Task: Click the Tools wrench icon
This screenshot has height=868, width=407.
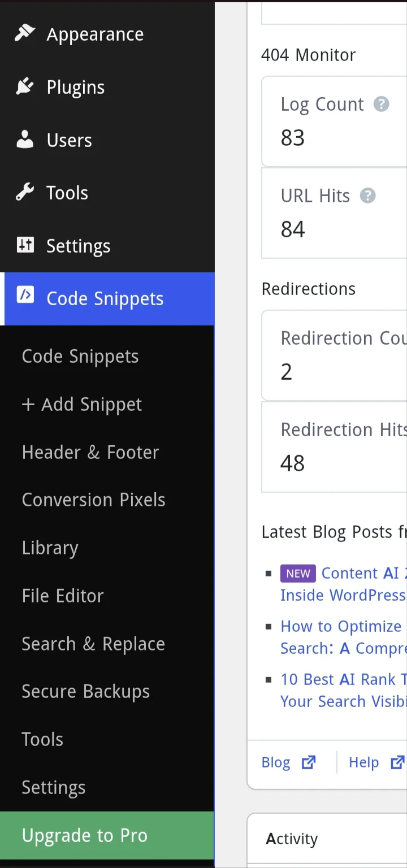Action: point(25,193)
